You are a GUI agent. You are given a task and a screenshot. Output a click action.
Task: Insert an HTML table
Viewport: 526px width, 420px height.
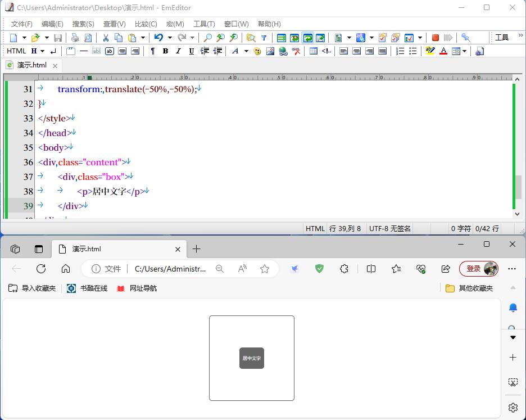[x=314, y=51]
